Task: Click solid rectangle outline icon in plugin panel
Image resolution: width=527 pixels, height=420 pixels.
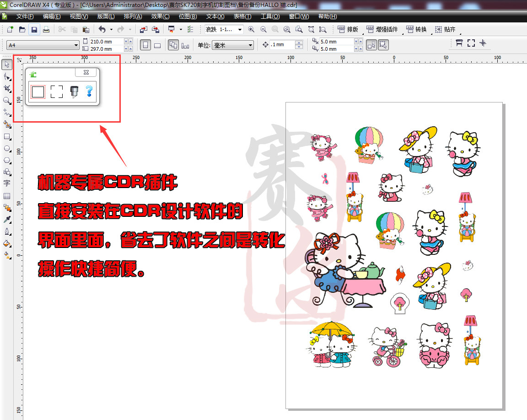Action: pos(38,92)
